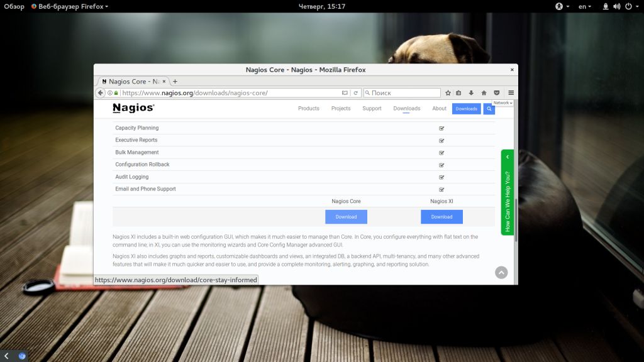The image size is (644, 362).
Task: Expand the Network dropdown
Action: 502,103
